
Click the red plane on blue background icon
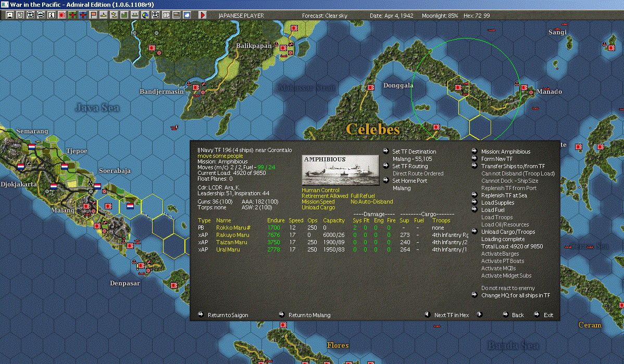click(83, 15)
